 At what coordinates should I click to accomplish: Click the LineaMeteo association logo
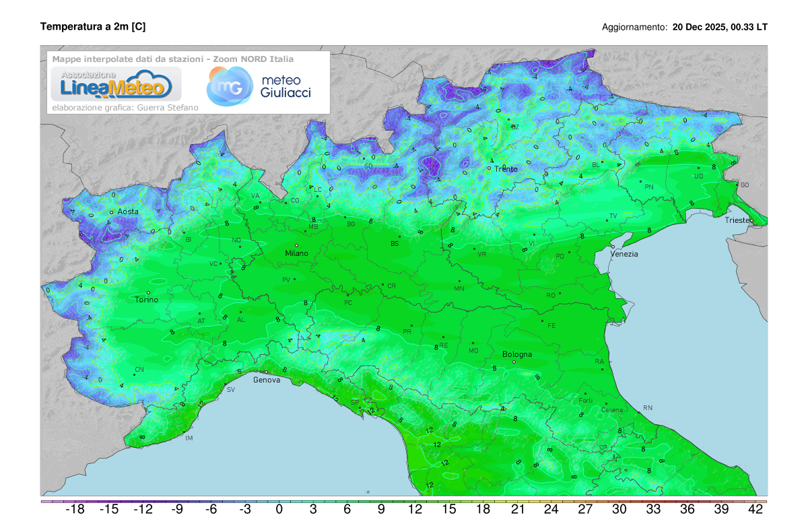click(114, 84)
